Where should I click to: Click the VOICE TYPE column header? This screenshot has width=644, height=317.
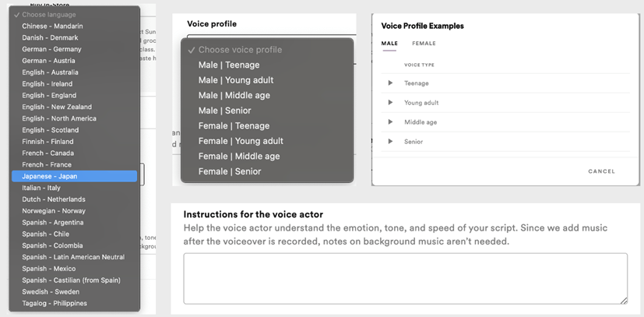pos(419,65)
